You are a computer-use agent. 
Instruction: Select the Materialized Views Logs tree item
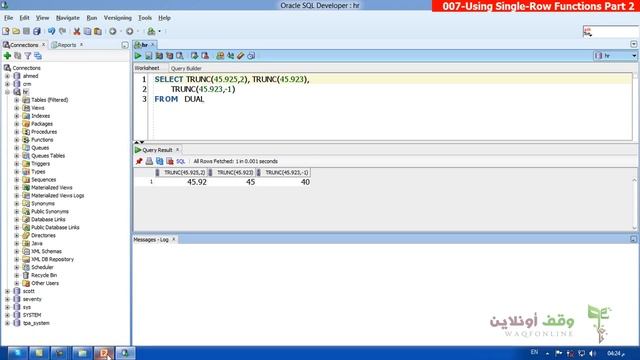(x=58, y=196)
